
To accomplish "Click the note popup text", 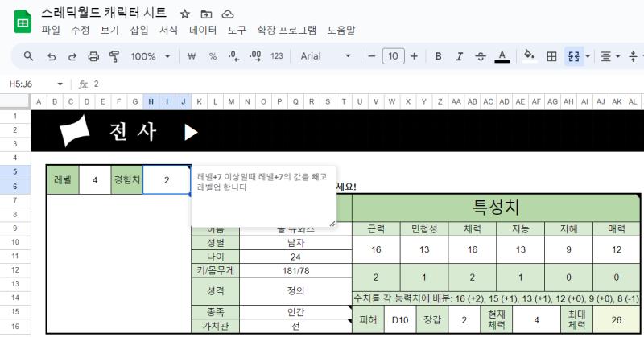I will point(262,182).
